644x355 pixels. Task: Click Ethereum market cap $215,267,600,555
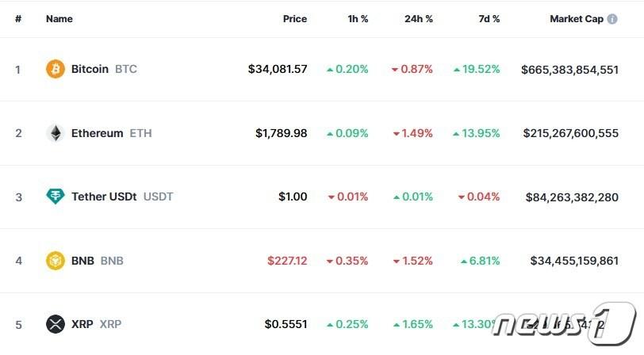570,133
